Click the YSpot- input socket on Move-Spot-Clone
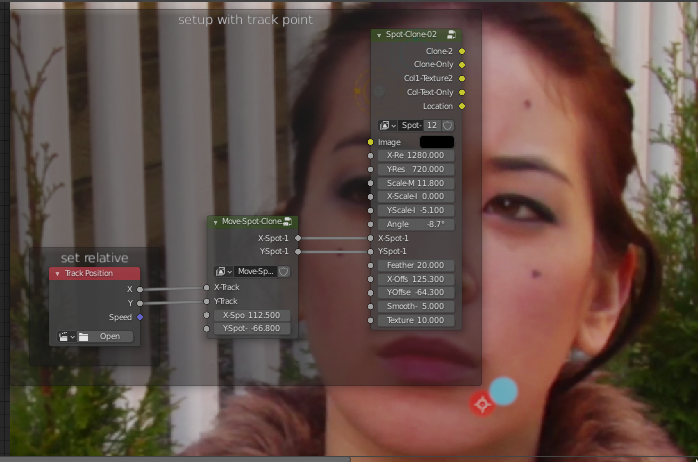 (x=207, y=329)
